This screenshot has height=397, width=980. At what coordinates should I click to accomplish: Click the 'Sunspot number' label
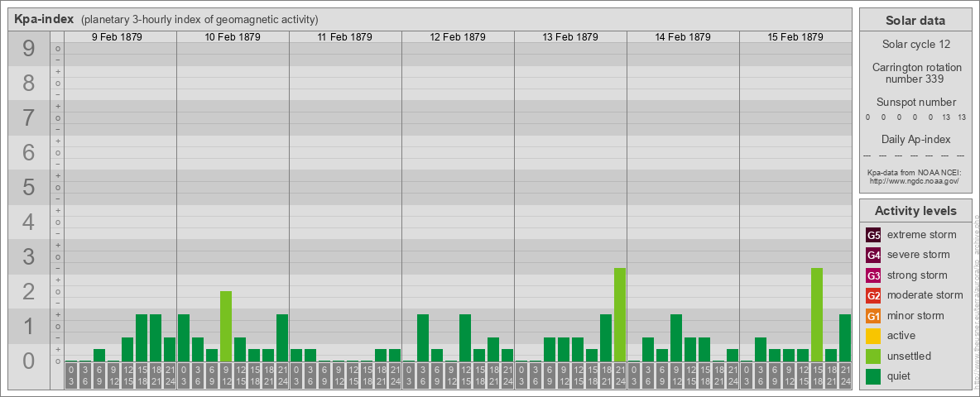tap(915, 102)
